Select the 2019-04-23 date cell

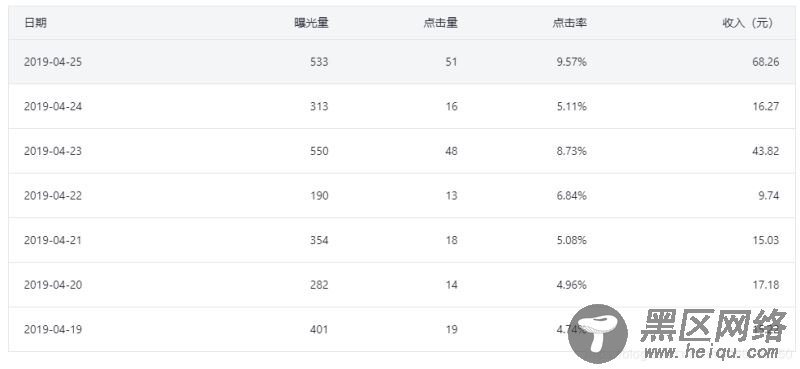tap(53, 151)
